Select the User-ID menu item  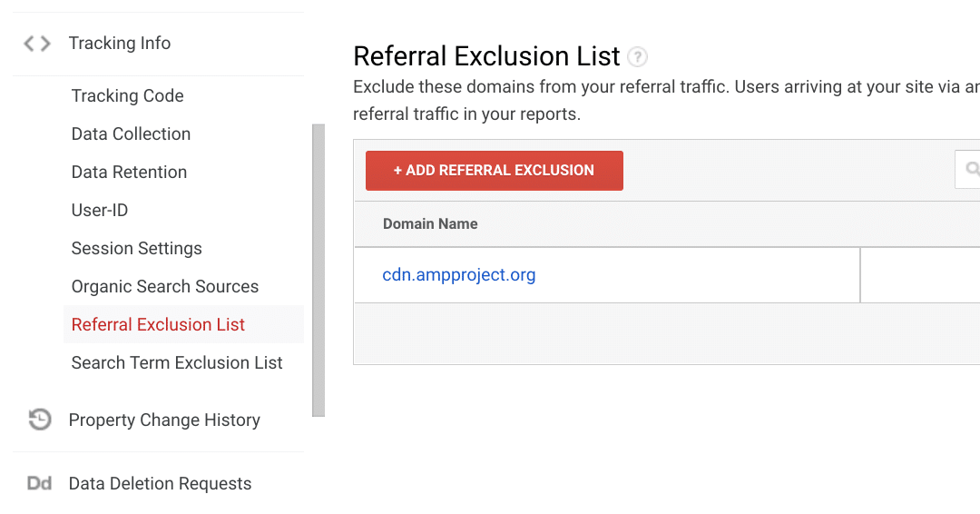point(100,211)
